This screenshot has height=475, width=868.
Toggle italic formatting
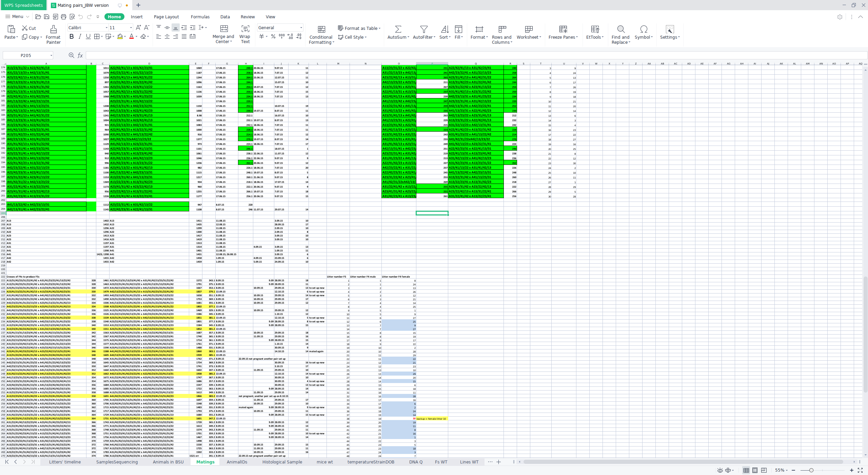pos(80,37)
